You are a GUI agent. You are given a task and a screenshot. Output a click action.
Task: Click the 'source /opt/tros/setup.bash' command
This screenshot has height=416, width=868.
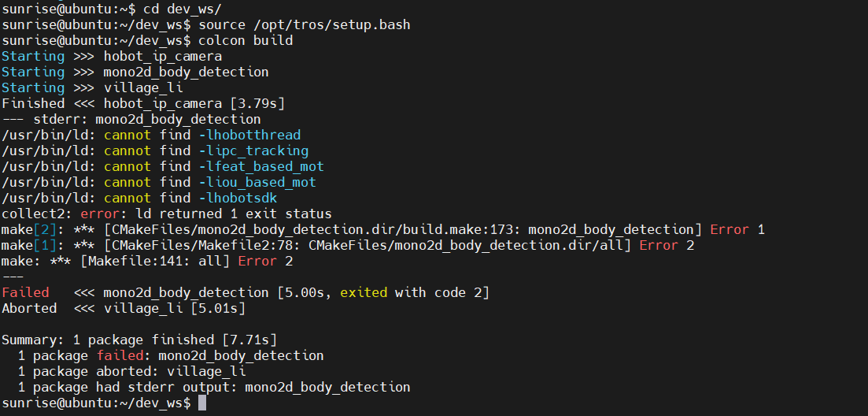305,25
